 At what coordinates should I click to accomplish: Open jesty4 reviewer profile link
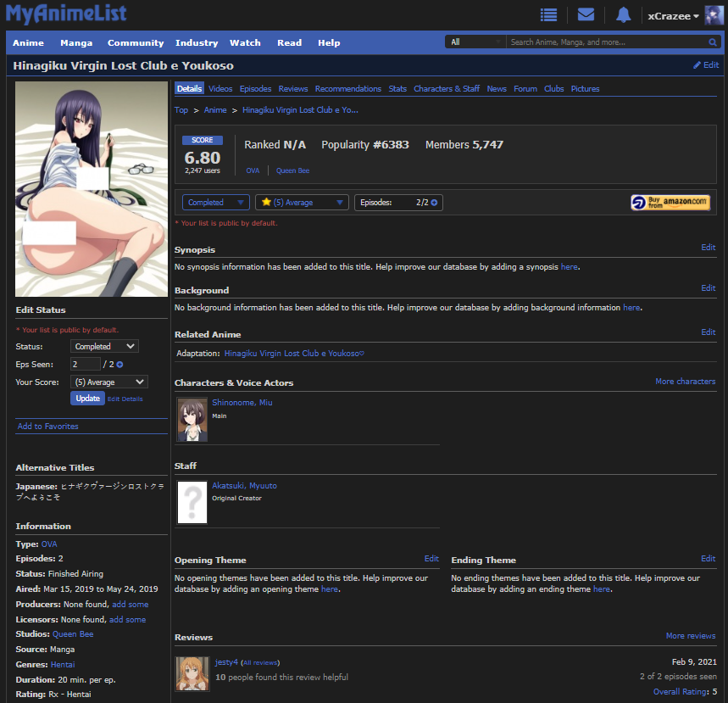[x=226, y=662]
